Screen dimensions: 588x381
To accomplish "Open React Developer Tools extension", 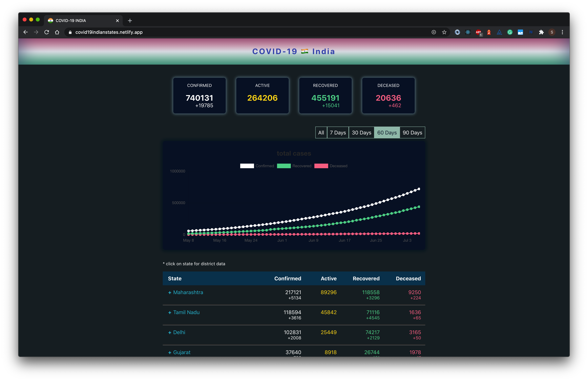I will 468,32.
